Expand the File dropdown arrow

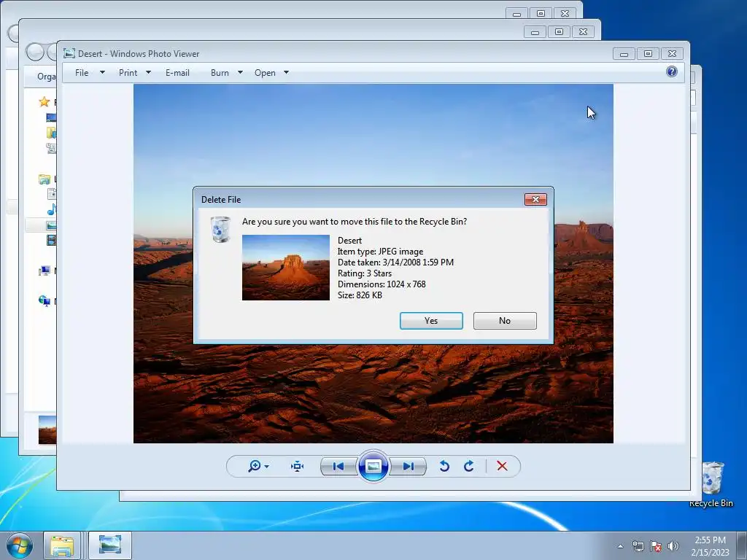click(x=102, y=72)
